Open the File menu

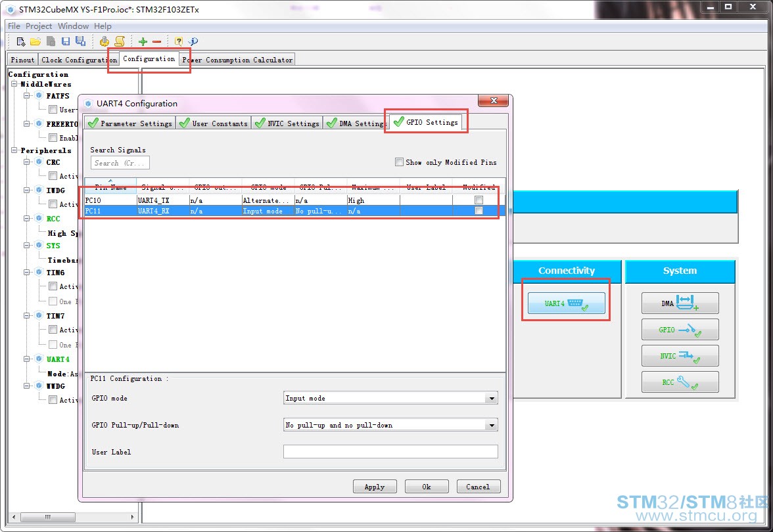[14, 26]
